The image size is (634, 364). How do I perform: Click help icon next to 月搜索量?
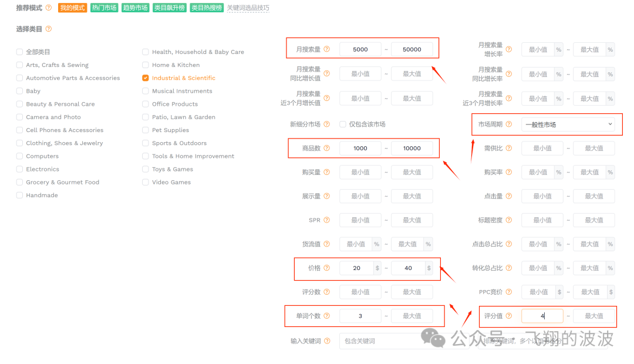[x=327, y=49]
